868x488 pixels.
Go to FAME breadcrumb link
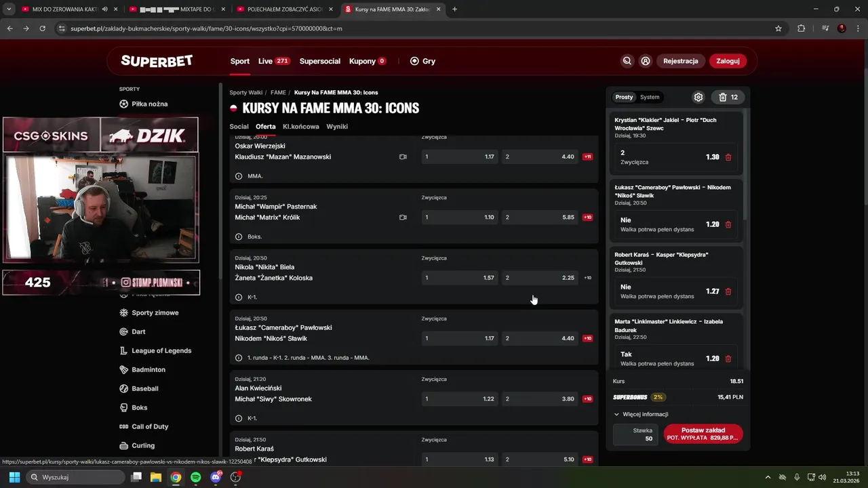click(278, 92)
